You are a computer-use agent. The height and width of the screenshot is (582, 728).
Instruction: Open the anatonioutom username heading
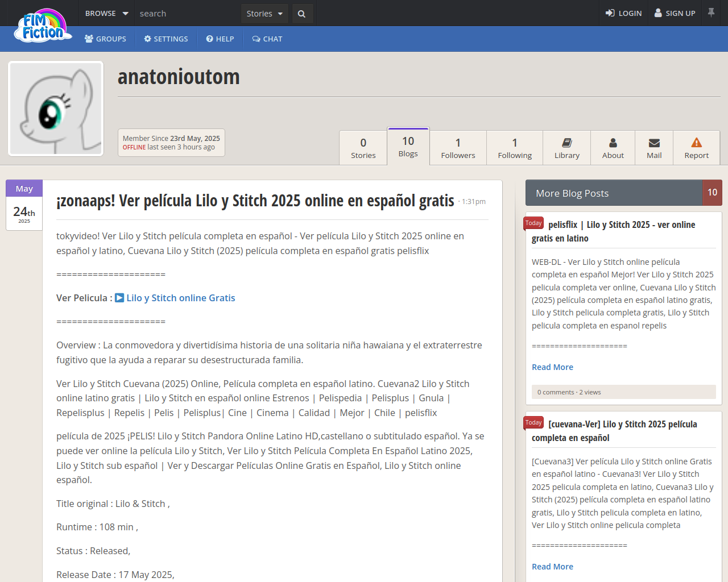[179, 77]
